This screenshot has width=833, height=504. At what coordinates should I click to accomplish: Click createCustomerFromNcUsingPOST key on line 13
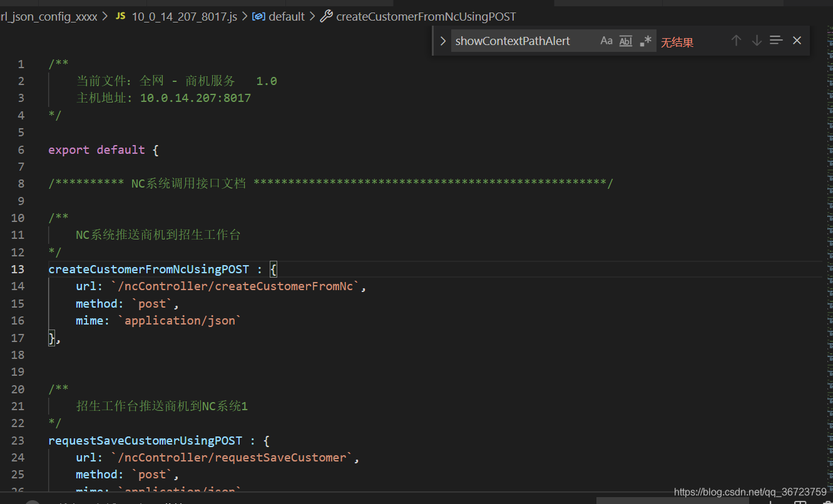pyautogui.click(x=148, y=269)
